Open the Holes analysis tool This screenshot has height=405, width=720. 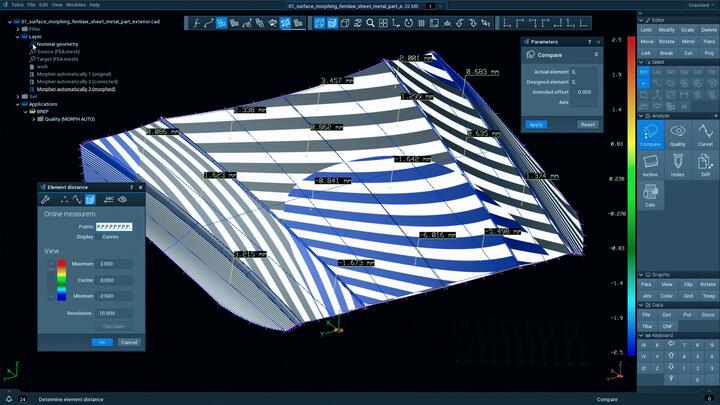678,164
